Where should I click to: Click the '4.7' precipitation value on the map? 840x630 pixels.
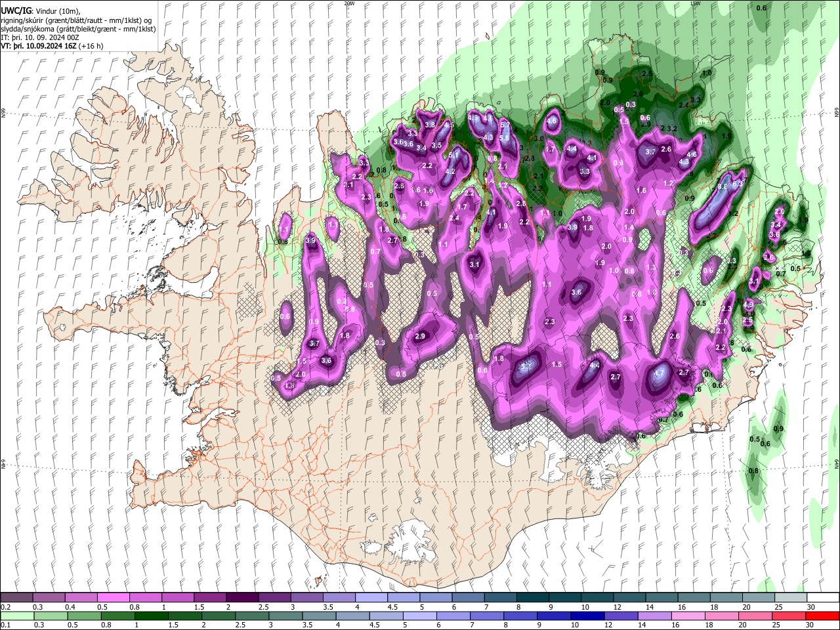click(x=660, y=373)
